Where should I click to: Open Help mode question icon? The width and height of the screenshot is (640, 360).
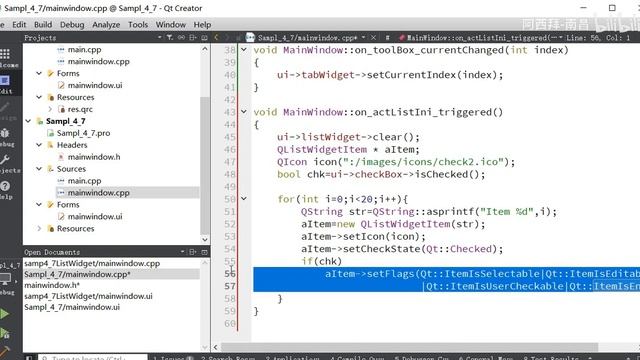click(5, 186)
